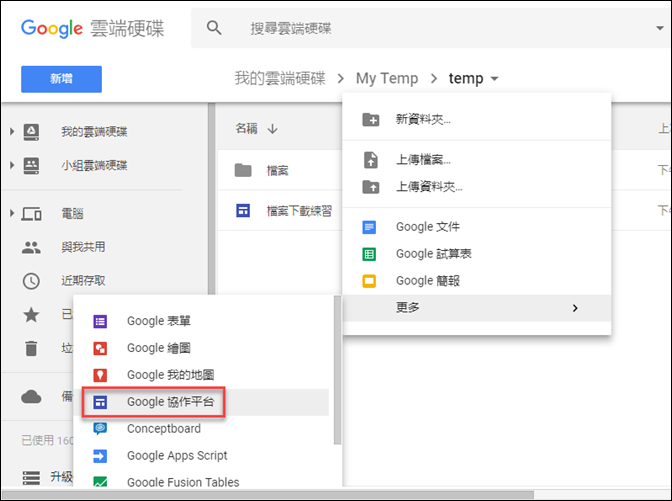Click the 檔案下載練習 Sites file icon
Viewport: 672px width, 501px height.
tap(243, 210)
